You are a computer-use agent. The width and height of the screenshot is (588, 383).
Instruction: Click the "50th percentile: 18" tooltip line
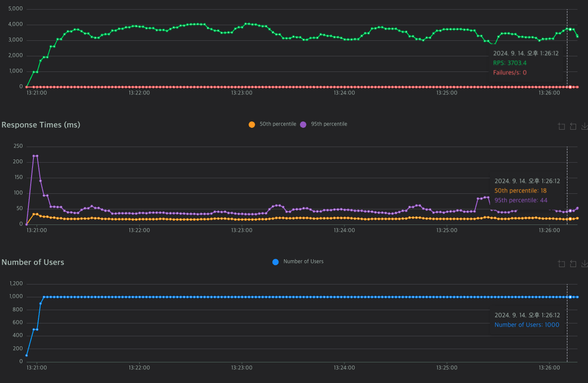521,191
